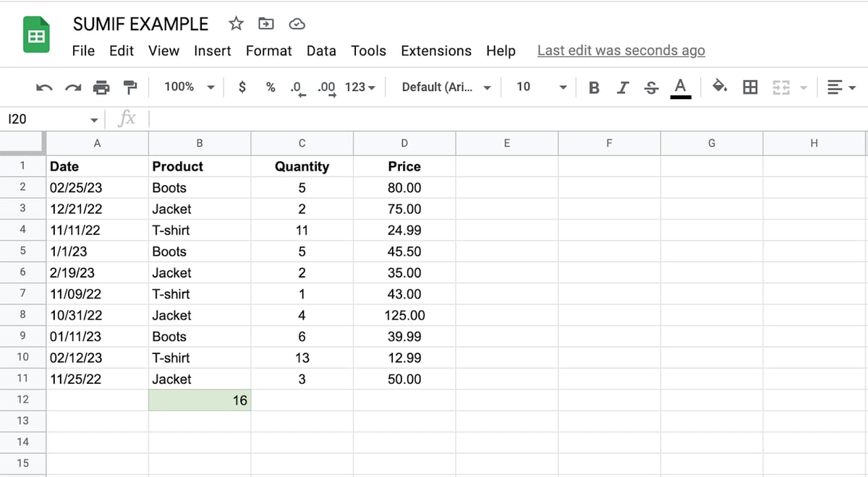
Task: Select the cell with date 1/1/23
Action: coord(98,252)
